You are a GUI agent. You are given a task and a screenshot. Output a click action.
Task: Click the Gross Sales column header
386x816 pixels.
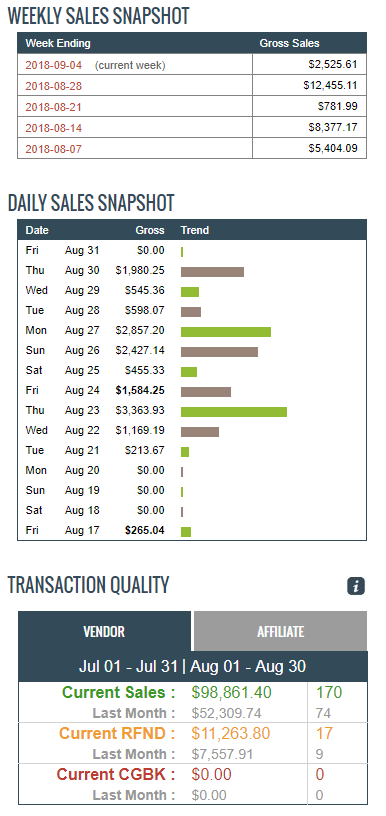289,44
